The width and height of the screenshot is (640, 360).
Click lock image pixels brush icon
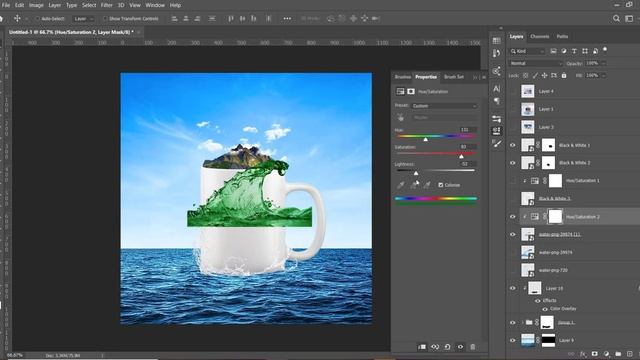535,76
